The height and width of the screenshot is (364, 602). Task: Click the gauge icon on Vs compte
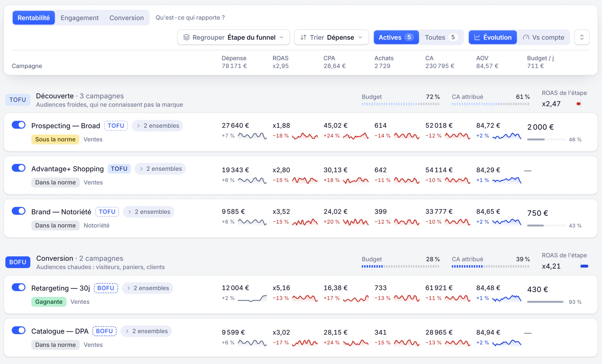point(526,37)
